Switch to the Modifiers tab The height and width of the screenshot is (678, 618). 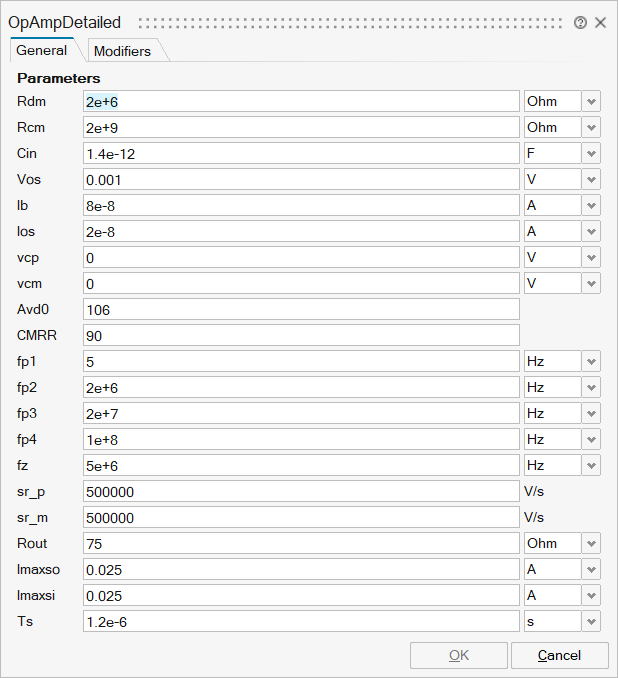(x=122, y=51)
